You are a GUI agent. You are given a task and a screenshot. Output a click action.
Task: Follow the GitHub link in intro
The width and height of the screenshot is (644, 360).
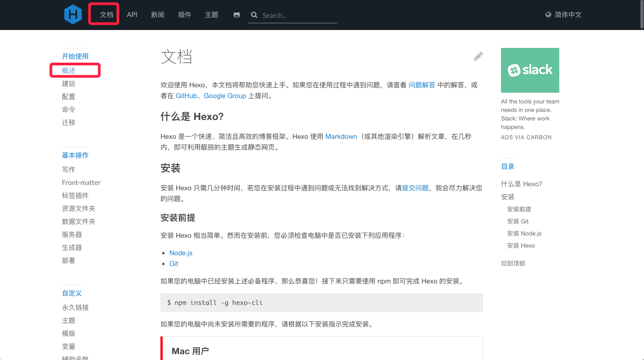point(186,95)
